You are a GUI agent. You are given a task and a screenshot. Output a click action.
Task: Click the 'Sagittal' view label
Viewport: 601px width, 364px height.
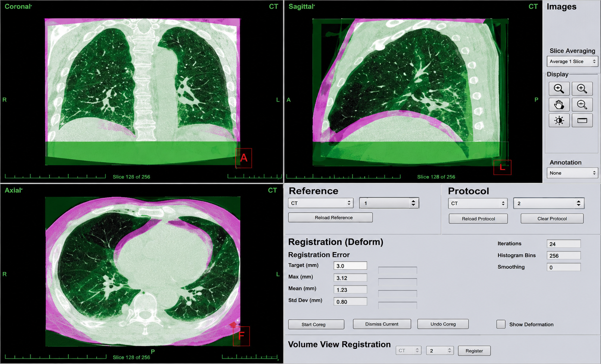[301, 6]
